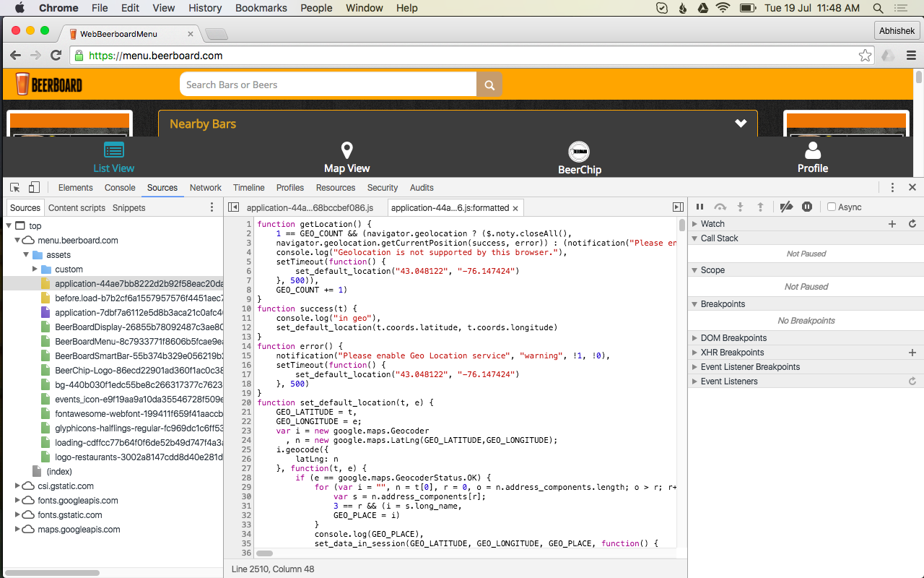The image size is (924, 578).
Task: Switch to the Console tab
Action: 120,188
